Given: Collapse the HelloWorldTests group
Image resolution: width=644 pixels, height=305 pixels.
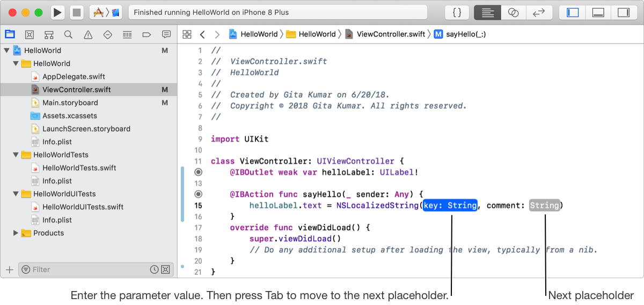Looking at the screenshot, I should coord(16,155).
